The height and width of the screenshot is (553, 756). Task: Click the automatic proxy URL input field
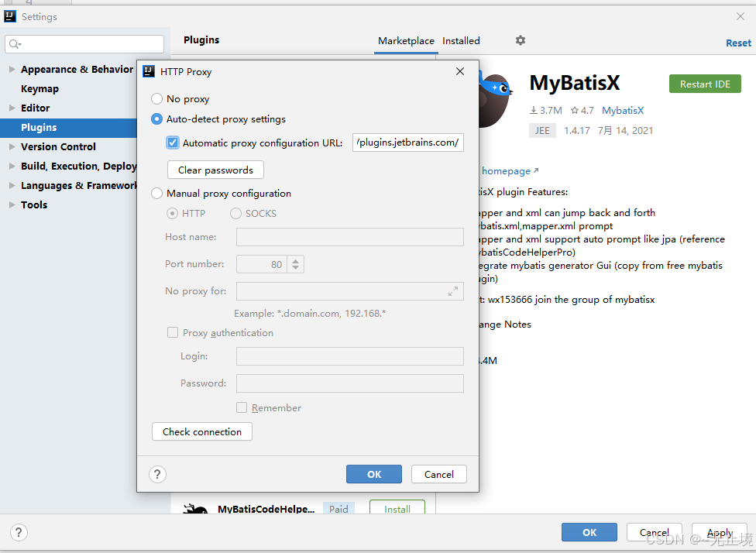[x=408, y=143]
